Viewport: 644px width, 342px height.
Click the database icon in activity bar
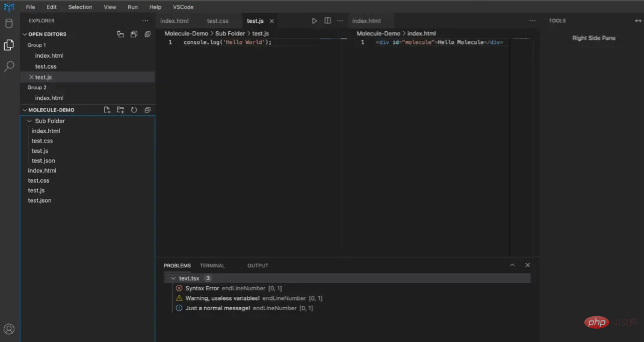9,24
